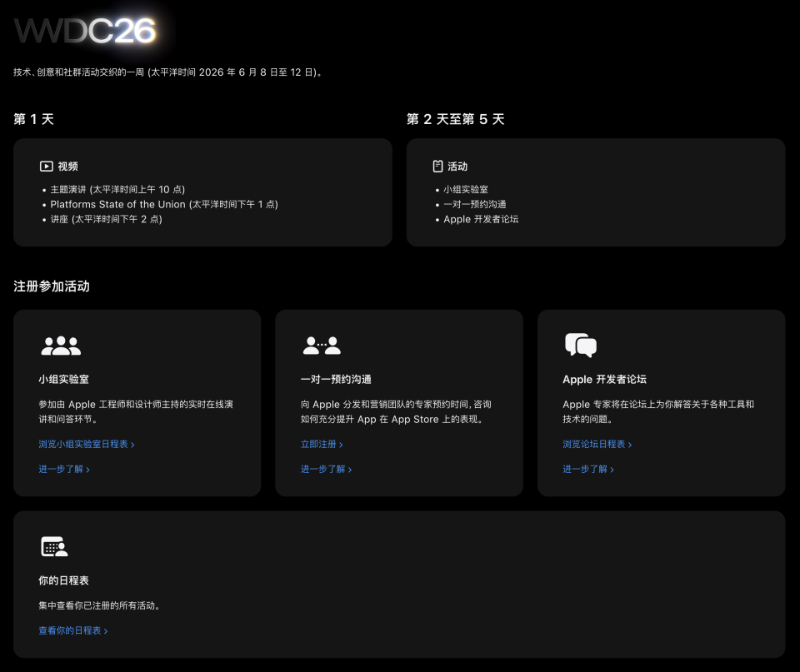This screenshot has width=800, height=672.
Task: Click the calendar-with-person schedule icon
Action: tap(54, 546)
